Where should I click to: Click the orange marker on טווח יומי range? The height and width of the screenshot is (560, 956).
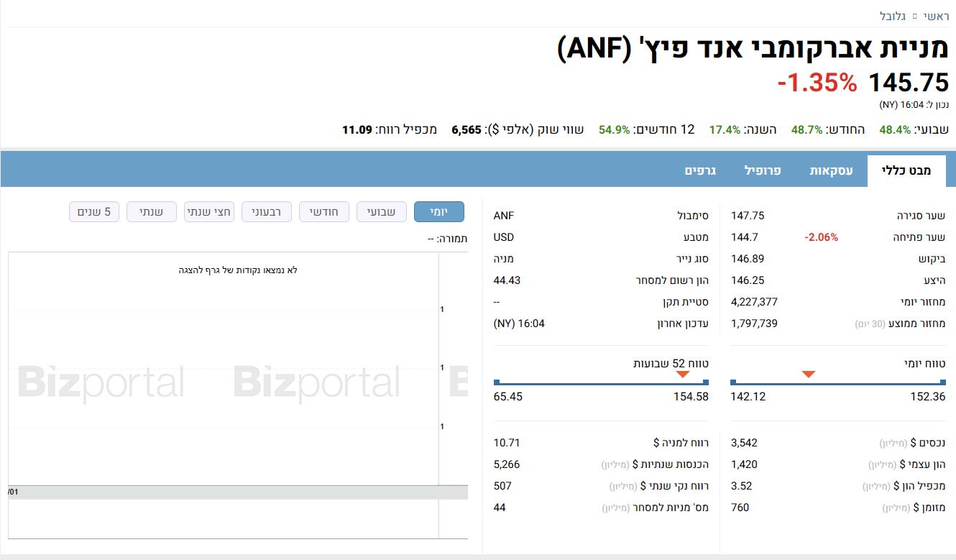click(809, 374)
